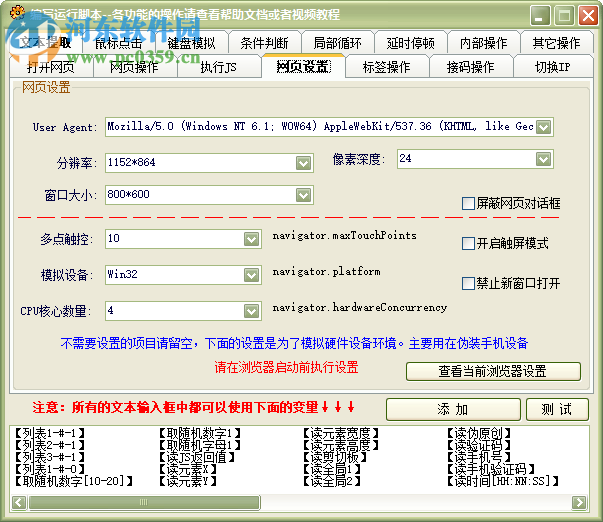Close the script editor window
603x522 pixels.
pyautogui.click(x=588, y=16)
